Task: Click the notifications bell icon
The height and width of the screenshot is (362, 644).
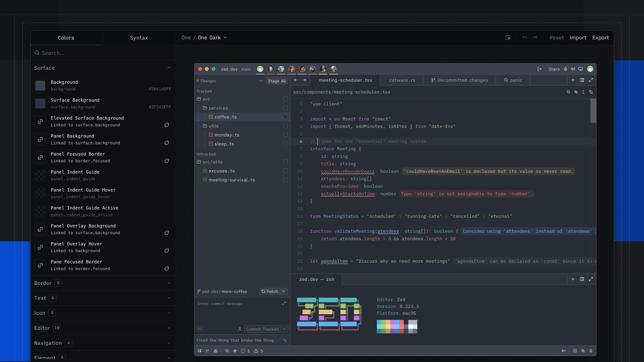Action: tap(591, 351)
